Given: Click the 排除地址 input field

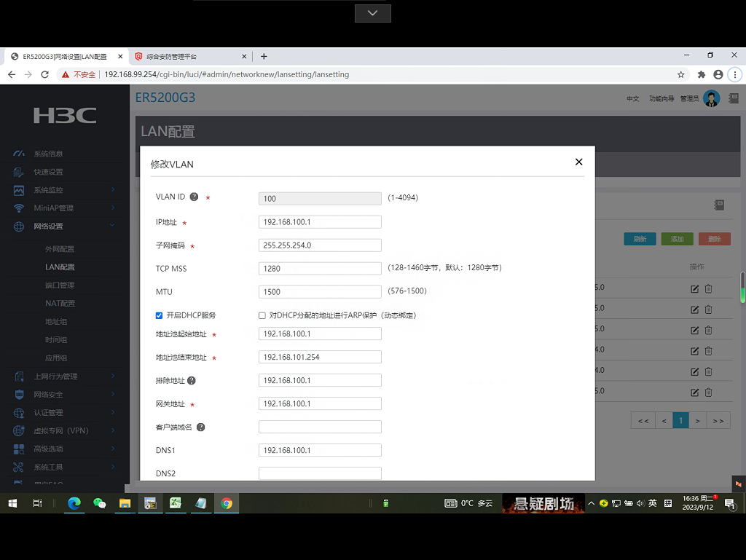Looking at the screenshot, I should pos(320,380).
